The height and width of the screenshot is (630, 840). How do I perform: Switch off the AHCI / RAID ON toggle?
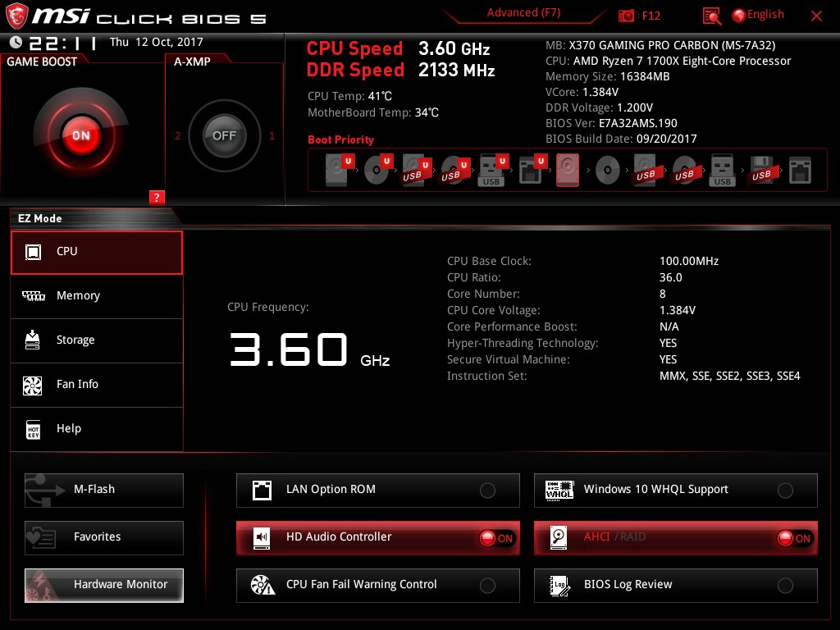(x=795, y=538)
